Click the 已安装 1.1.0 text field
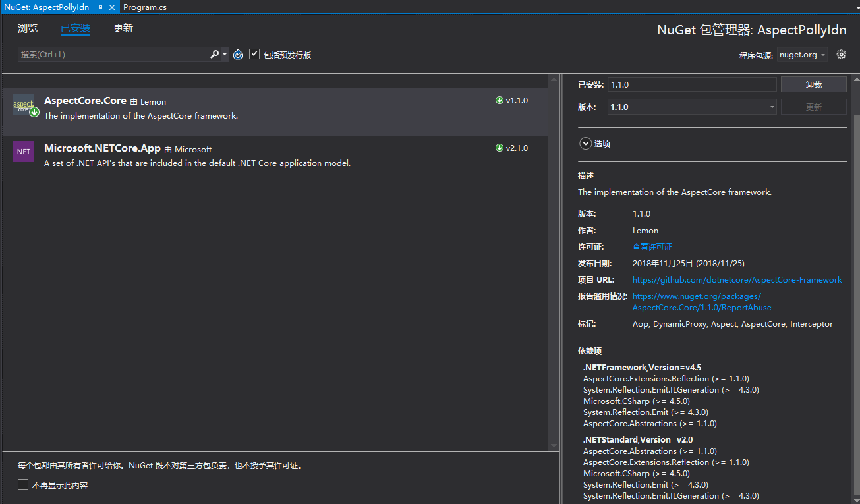The height and width of the screenshot is (504, 860). [x=692, y=84]
